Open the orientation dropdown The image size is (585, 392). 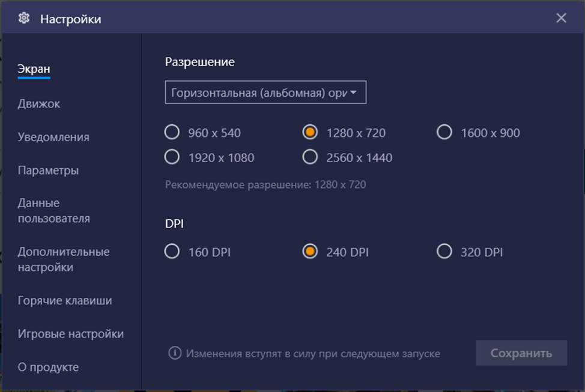265,93
